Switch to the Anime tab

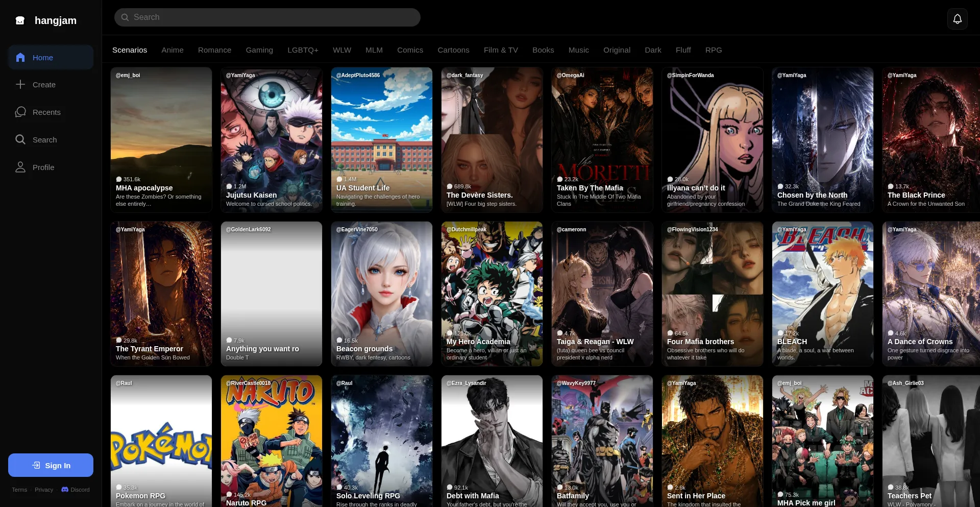click(173, 50)
